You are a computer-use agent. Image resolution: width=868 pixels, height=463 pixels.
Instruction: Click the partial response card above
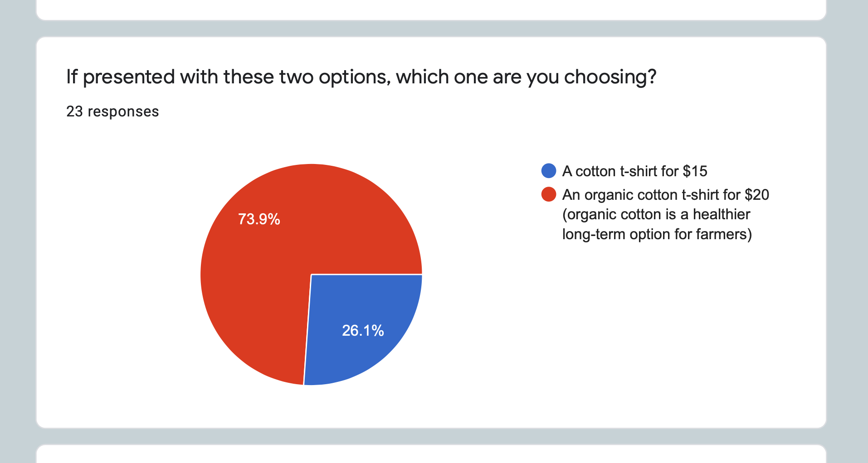tap(431, 10)
